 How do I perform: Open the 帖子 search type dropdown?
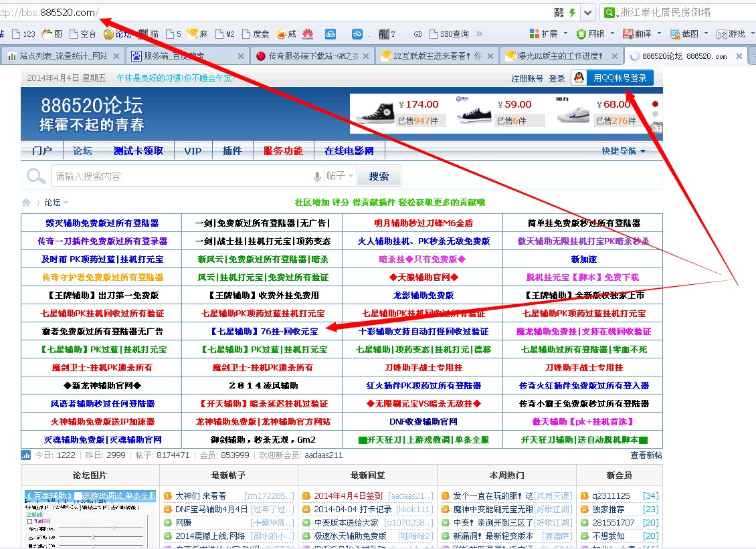340,176
